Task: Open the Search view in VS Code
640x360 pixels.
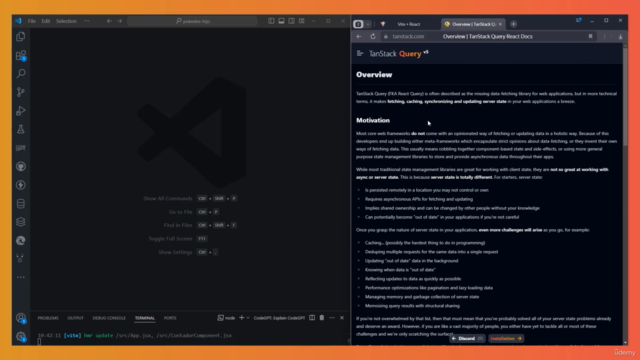Action: pos(20,73)
